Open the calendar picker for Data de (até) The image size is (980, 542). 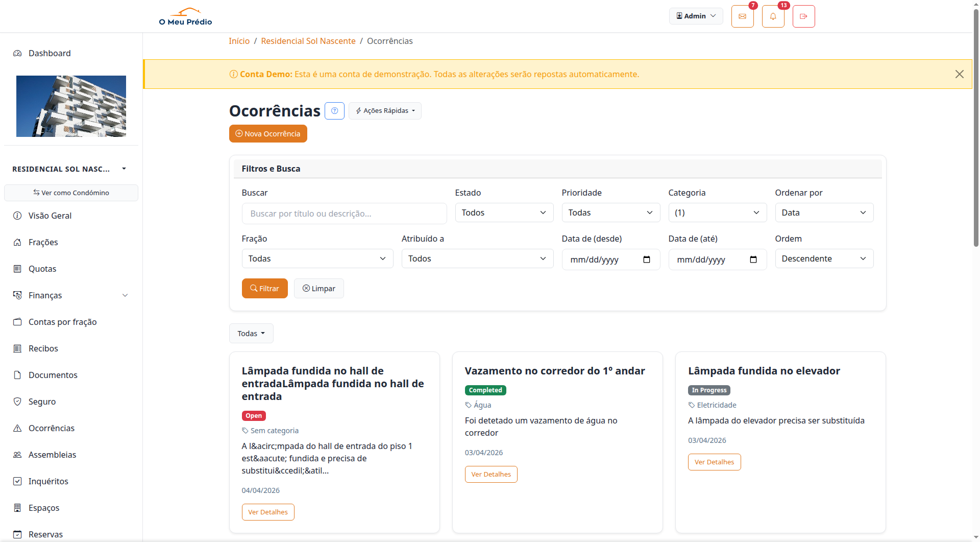pos(753,260)
